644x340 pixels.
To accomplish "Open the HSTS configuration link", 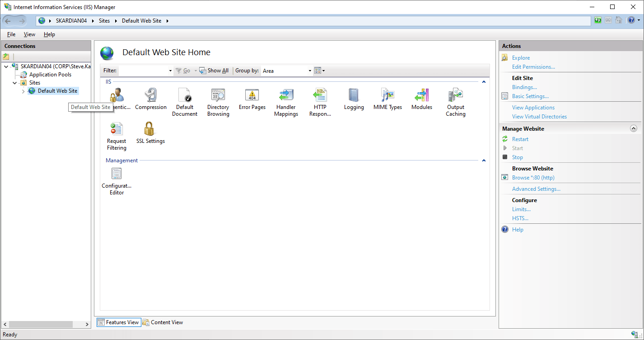I will 520,218.
